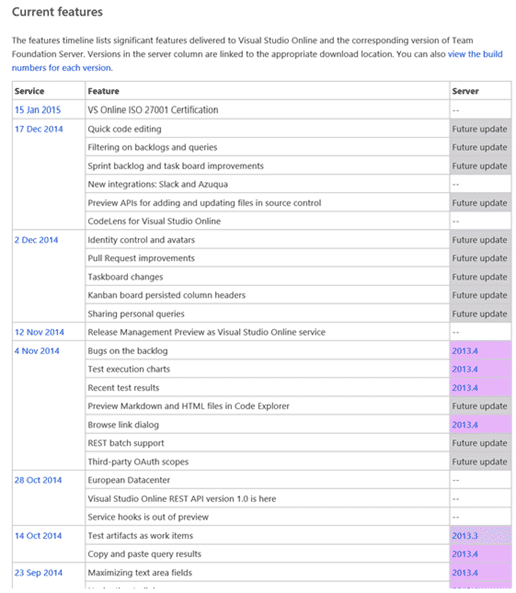This screenshot has height=593, width=516.
Task: Select the European Datacenter cell
Action: 267,480
